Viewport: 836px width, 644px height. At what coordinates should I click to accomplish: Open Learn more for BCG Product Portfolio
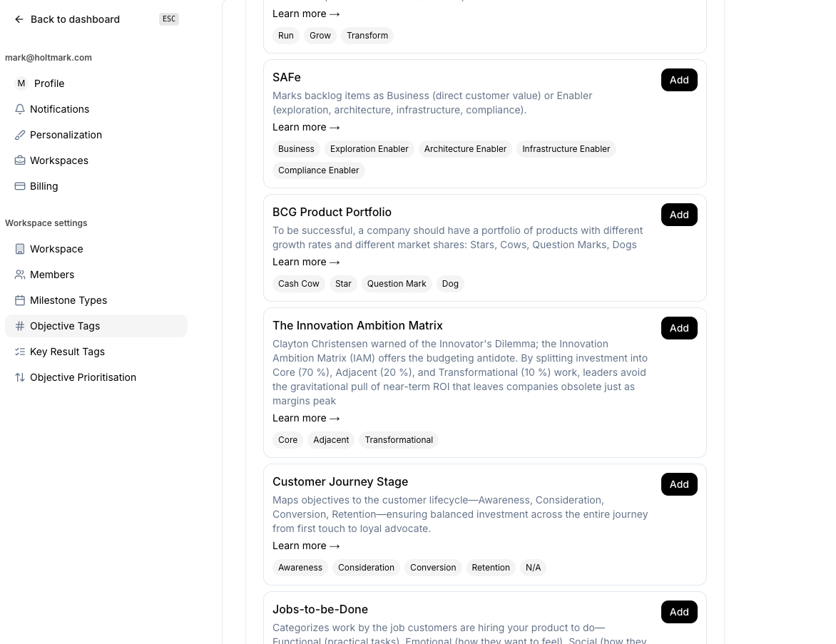(x=306, y=262)
